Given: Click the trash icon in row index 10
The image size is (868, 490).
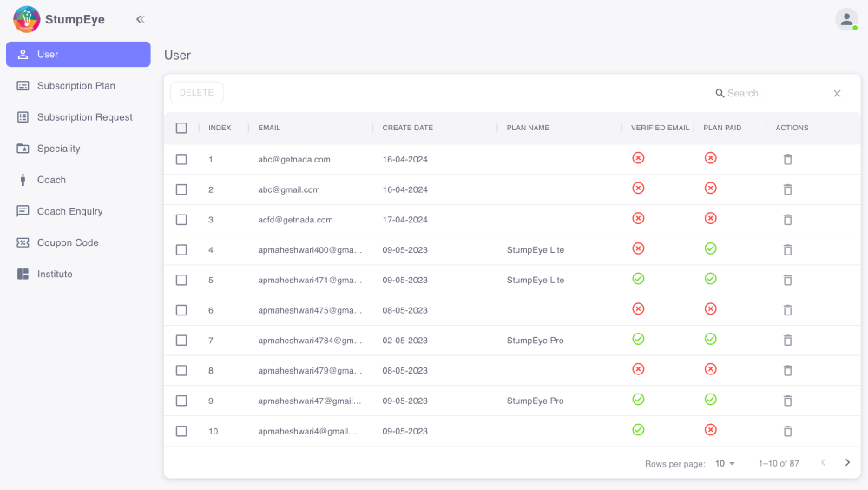Looking at the screenshot, I should point(787,431).
